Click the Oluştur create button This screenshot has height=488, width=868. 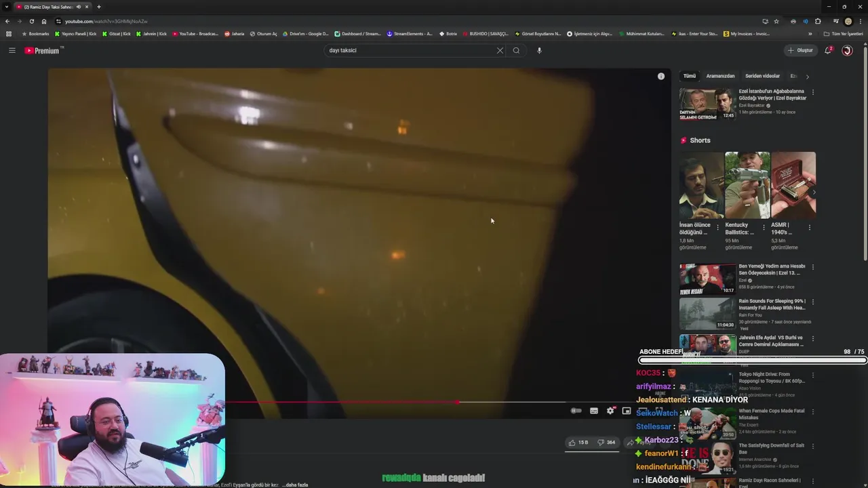tap(801, 50)
